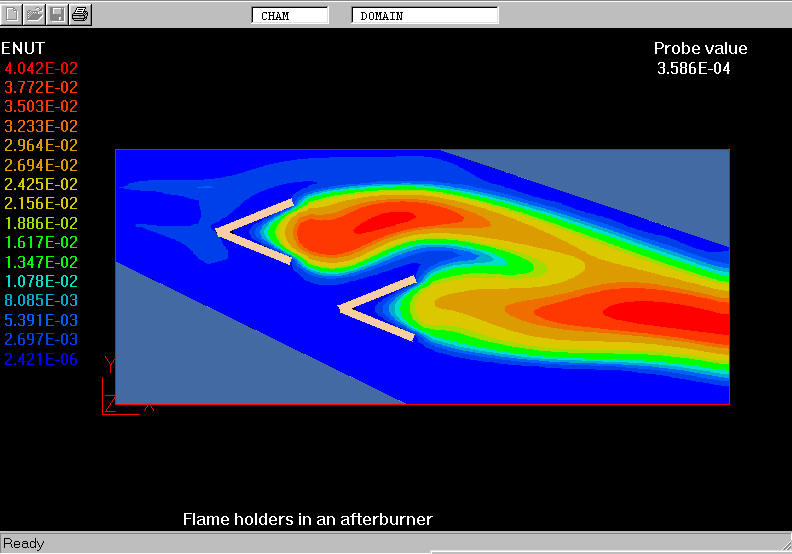Click the 'Flame holders in an afterburner' title
Image resolution: width=792 pixels, height=554 pixels.
click(x=307, y=519)
